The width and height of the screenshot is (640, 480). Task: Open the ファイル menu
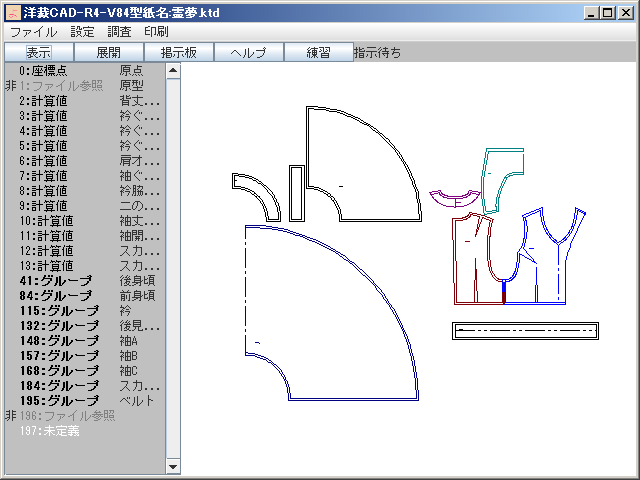point(33,32)
